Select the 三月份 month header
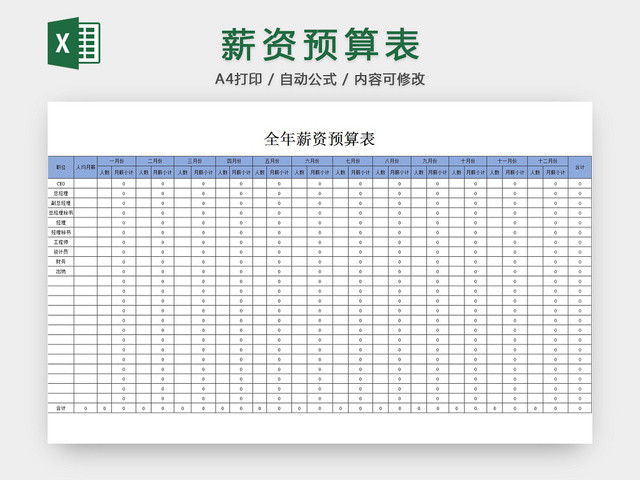 (195, 161)
